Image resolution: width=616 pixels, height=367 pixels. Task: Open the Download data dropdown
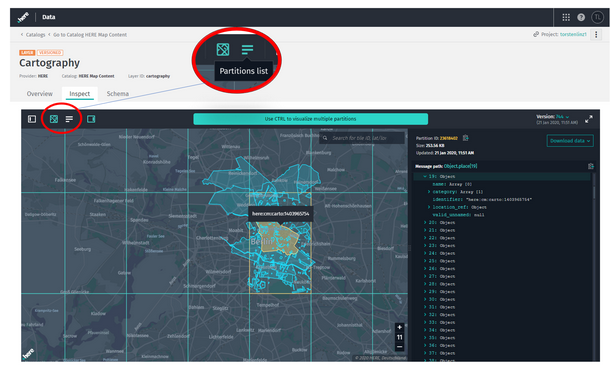(570, 141)
